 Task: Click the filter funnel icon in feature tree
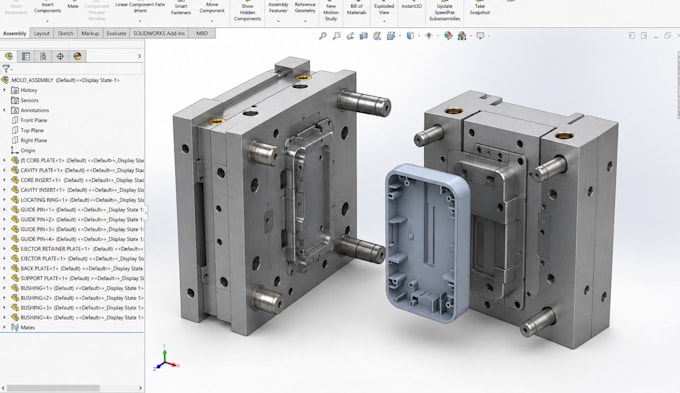coord(6,69)
